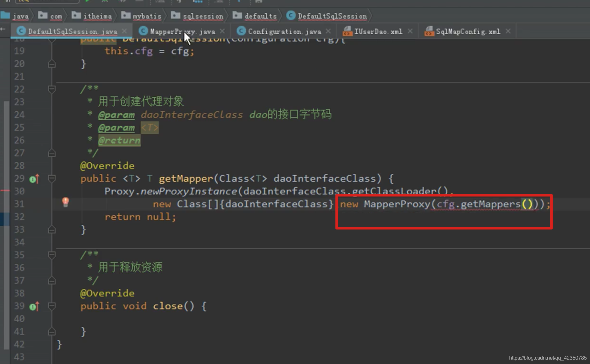Image resolution: width=590 pixels, height=364 pixels.
Task: Click the fold end marker at line 41
Action: [52, 332]
